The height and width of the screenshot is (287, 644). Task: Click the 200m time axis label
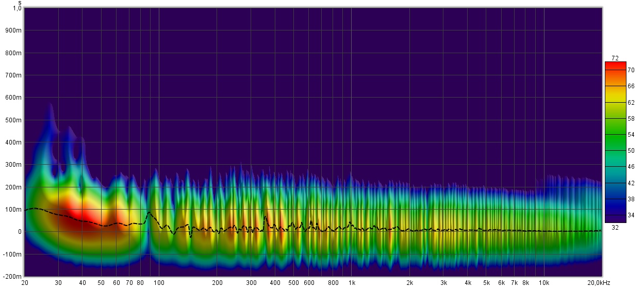click(14, 187)
